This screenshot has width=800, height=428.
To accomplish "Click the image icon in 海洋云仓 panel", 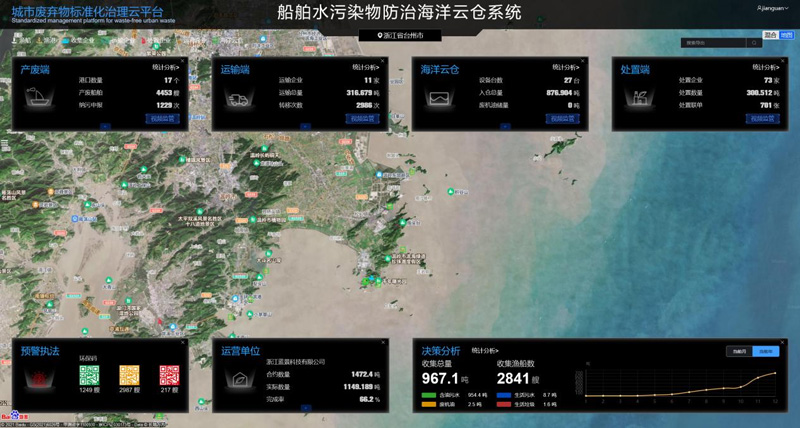I will point(440,99).
